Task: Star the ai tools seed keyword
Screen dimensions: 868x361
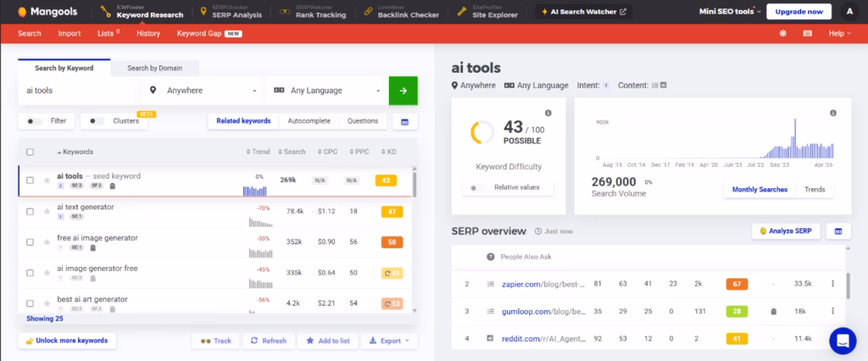Action: (x=47, y=180)
